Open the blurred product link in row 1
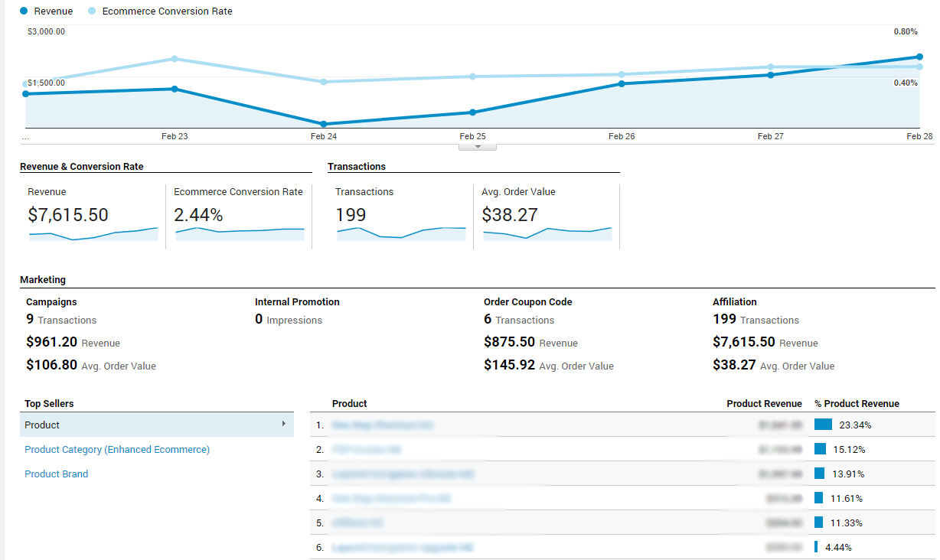Viewport: 940px width, 560px height. [383, 425]
